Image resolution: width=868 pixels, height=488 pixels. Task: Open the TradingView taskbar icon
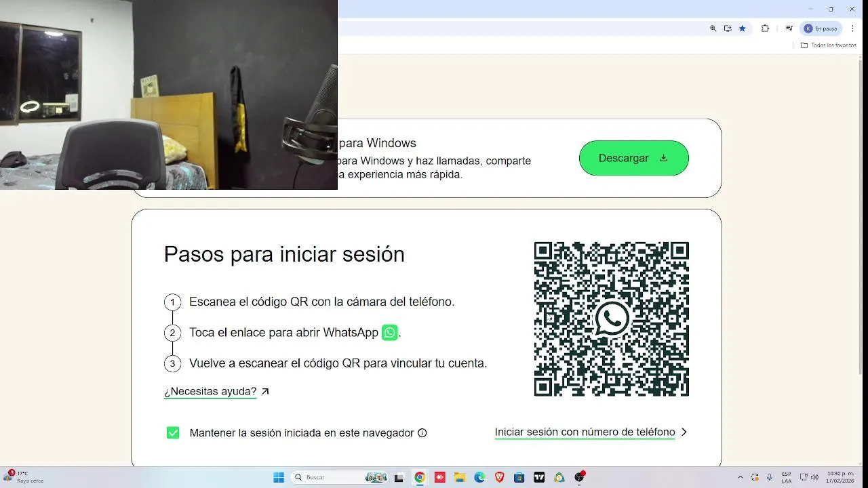pyautogui.click(x=539, y=477)
